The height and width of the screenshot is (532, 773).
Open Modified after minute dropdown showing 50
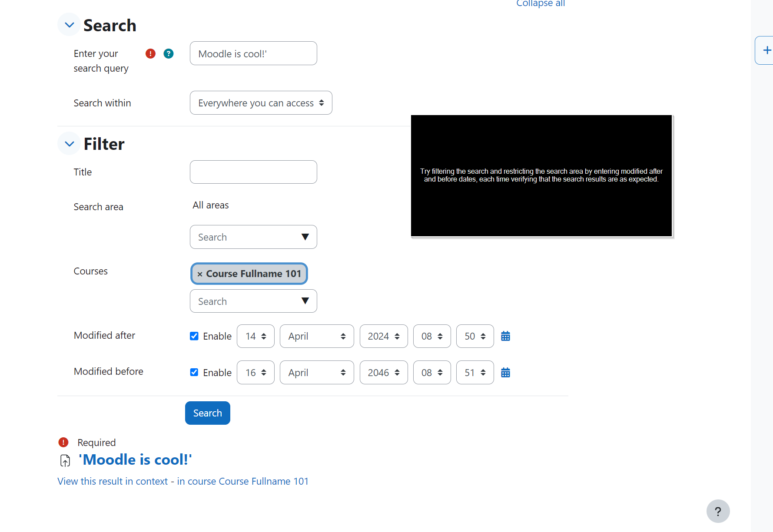point(475,336)
